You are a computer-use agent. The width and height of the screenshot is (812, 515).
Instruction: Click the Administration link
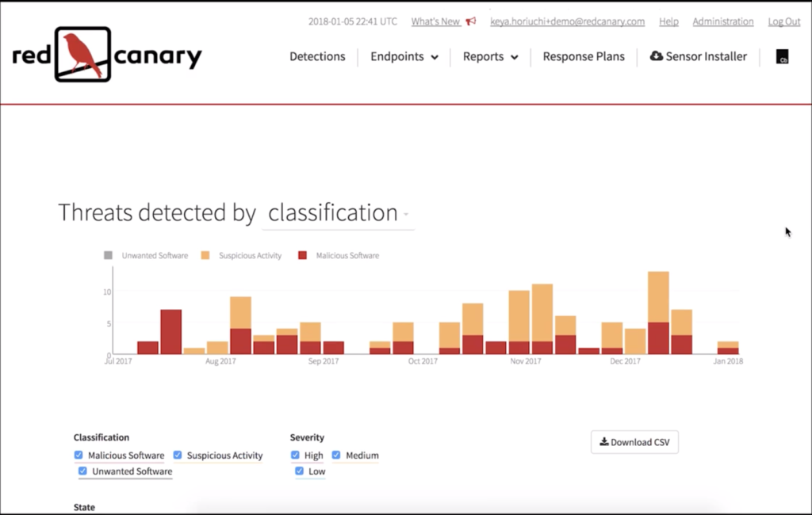click(722, 21)
